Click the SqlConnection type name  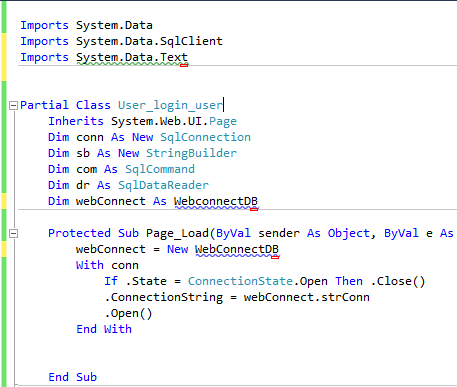tap(205, 137)
